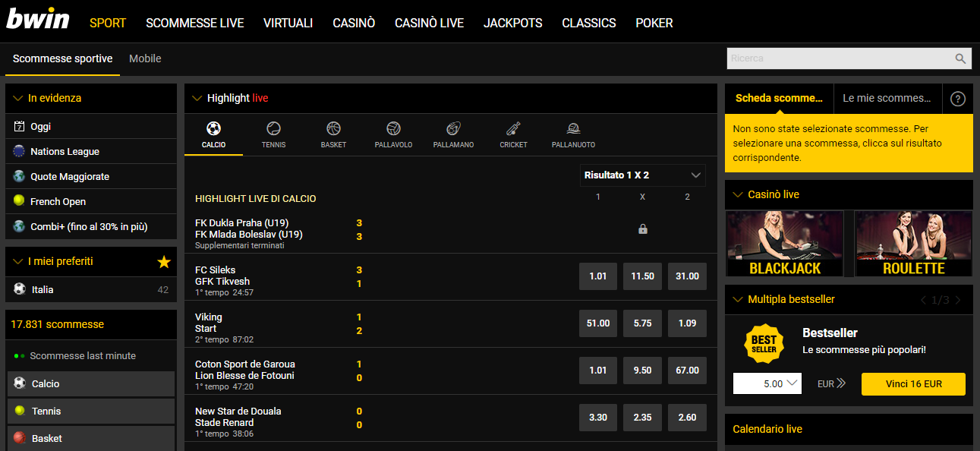This screenshot has height=451, width=980.
Task: Open Scommesse last minute
Action: click(x=83, y=355)
